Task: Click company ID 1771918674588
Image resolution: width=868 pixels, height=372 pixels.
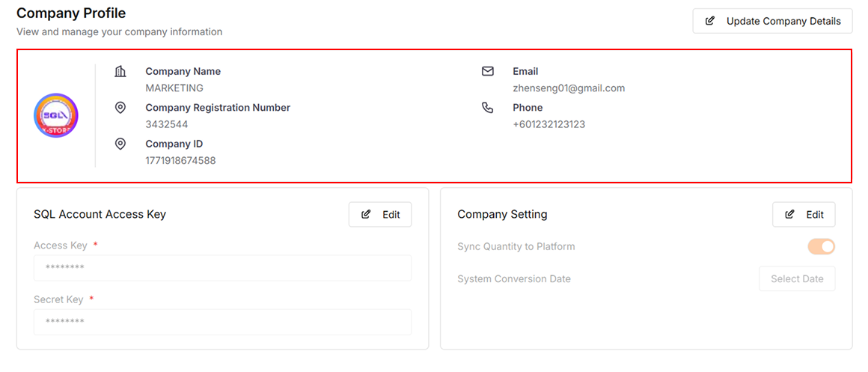Action: (x=180, y=161)
